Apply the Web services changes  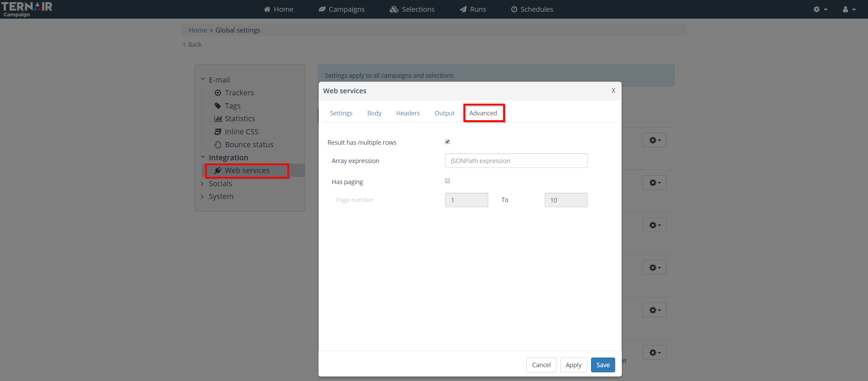pos(574,365)
